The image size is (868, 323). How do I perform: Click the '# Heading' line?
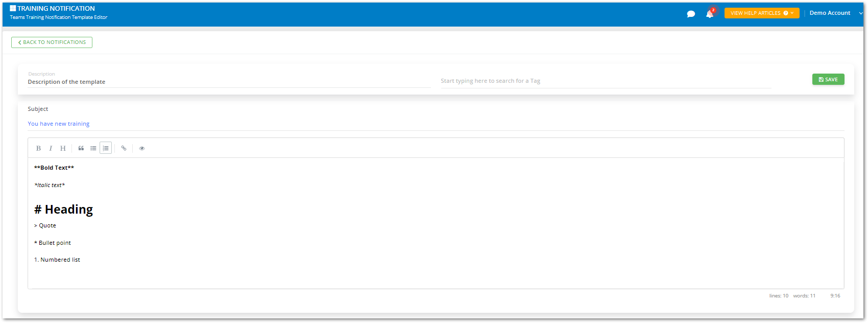tap(63, 210)
